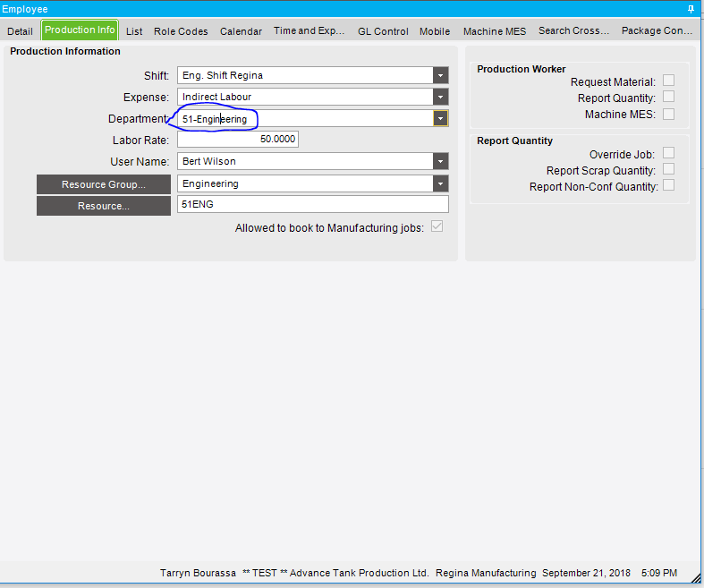Click the Advance Tank Production Ltd. status text
Screen dimensions: 704x588
tap(360, 573)
